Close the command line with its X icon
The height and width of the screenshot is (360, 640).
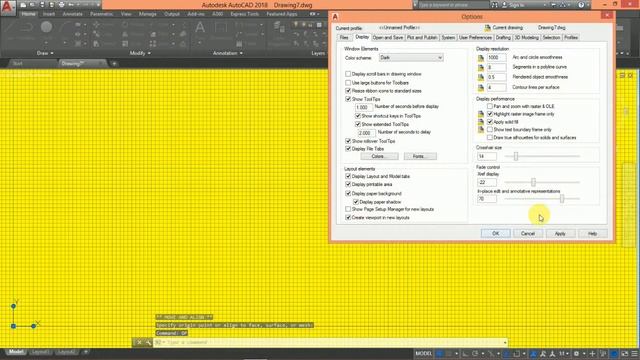coord(139,342)
